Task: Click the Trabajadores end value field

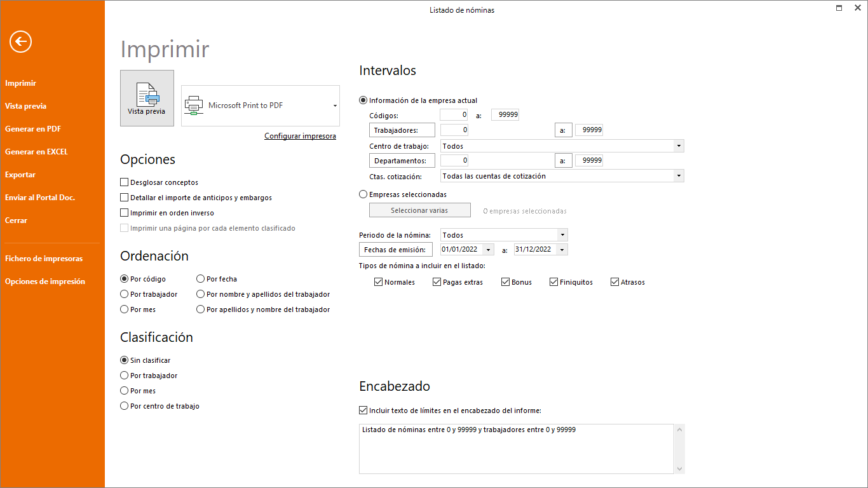Action: pos(589,130)
